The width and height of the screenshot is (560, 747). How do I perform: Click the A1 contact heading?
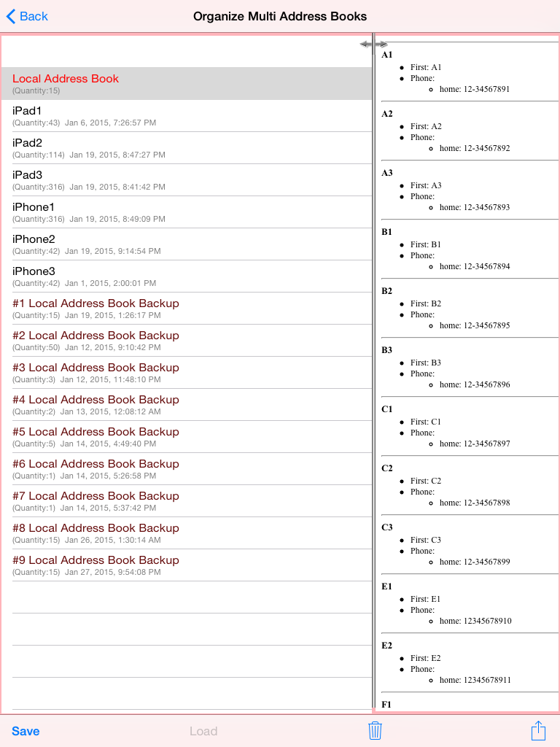[387, 55]
